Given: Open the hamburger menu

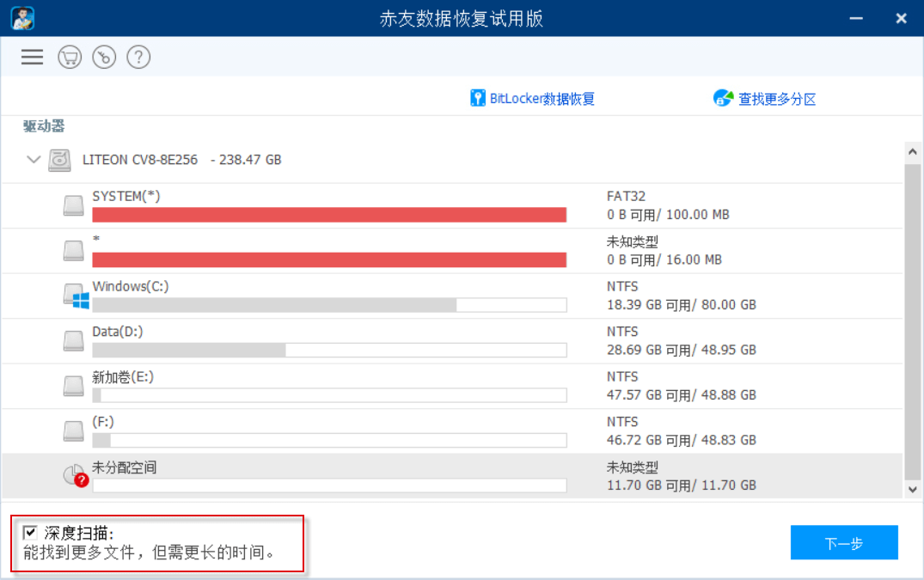Looking at the screenshot, I should [32, 57].
